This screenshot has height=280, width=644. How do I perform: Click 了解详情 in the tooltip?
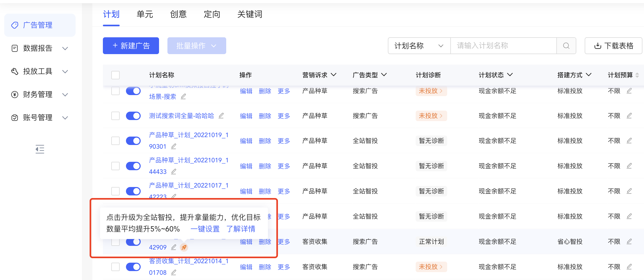(x=241, y=229)
